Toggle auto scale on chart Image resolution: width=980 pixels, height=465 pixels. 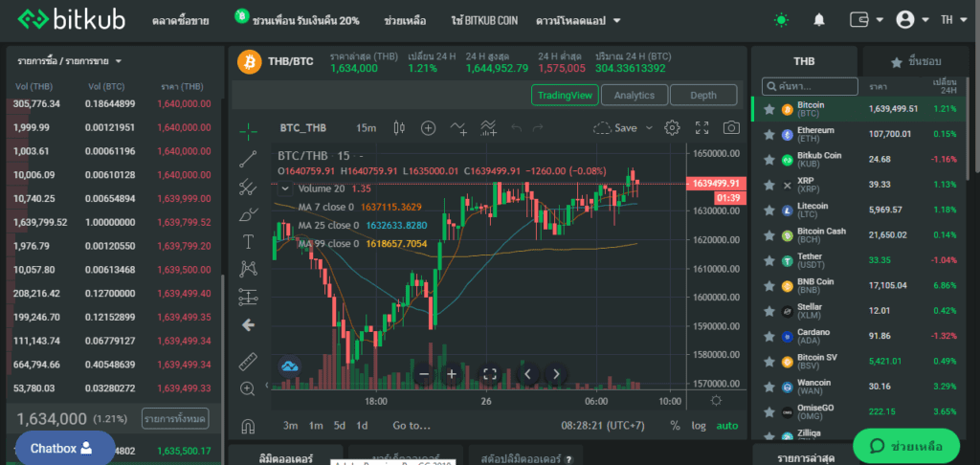tap(727, 426)
